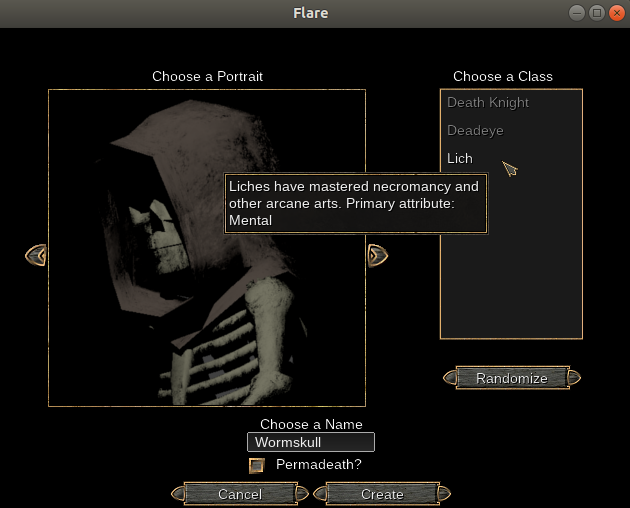Click the Flare window title bar
The height and width of the screenshot is (508, 630).
pos(310,13)
